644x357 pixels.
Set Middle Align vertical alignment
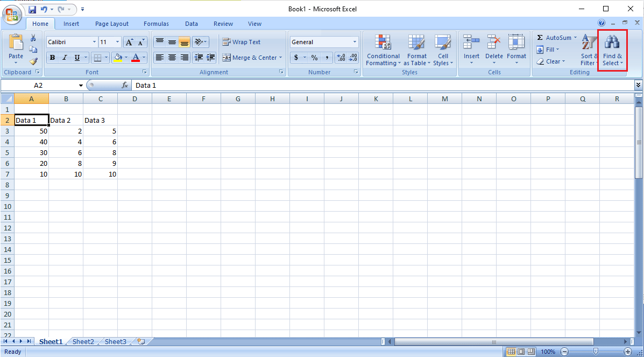pyautogui.click(x=172, y=42)
